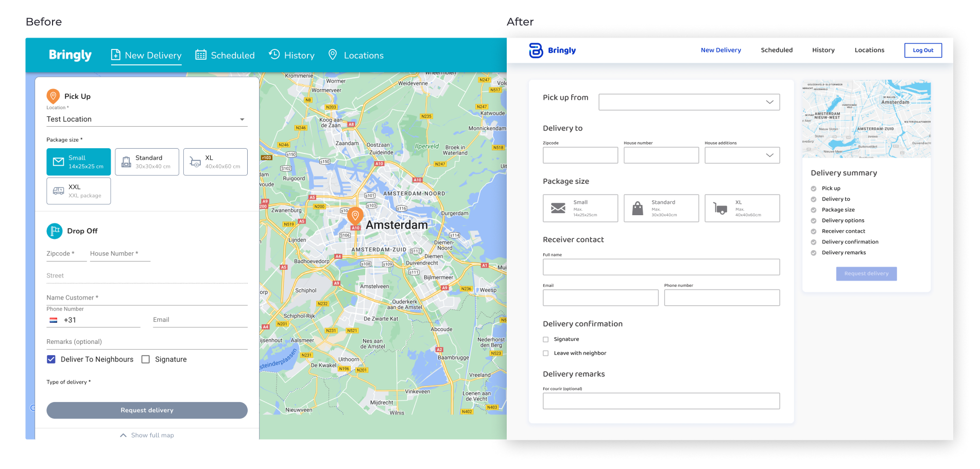Image resolution: width=980 pixels, height=469 pixels.
Task: Check the Signature checkbox in the Before form
Action: pos(146,359)
